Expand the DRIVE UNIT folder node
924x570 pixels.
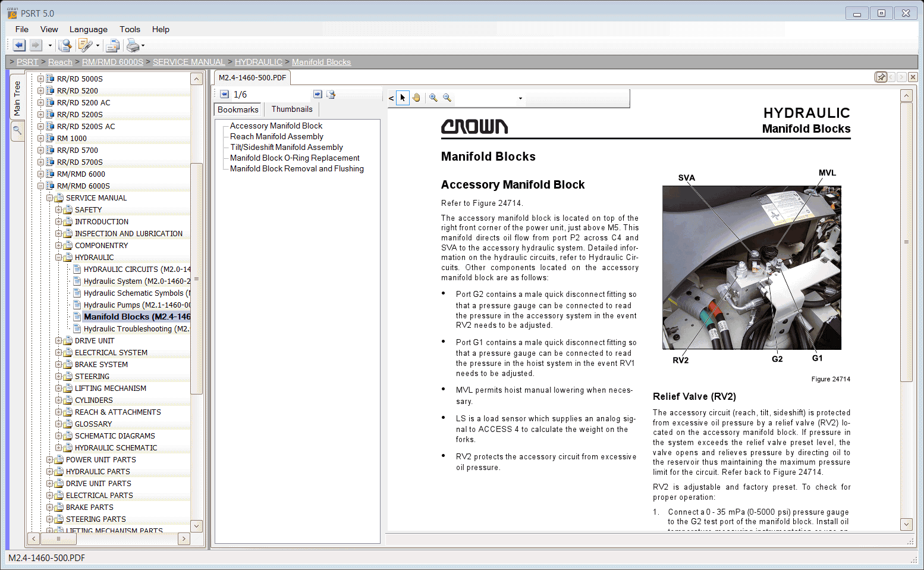click(58, 340)
